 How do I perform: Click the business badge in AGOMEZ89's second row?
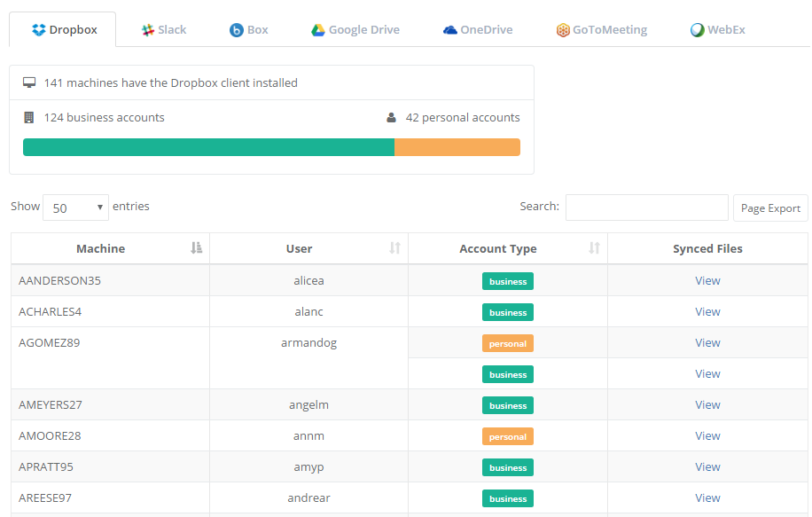[x=507, y=374]
